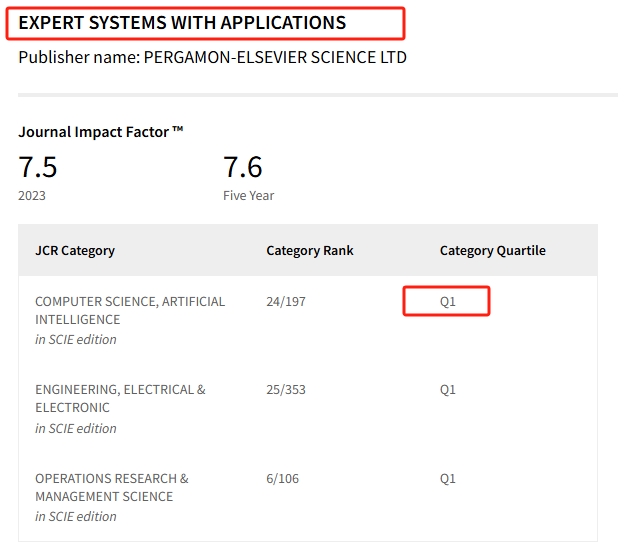
Task: Click the Category Quartile column header
Action: (493, 250)
